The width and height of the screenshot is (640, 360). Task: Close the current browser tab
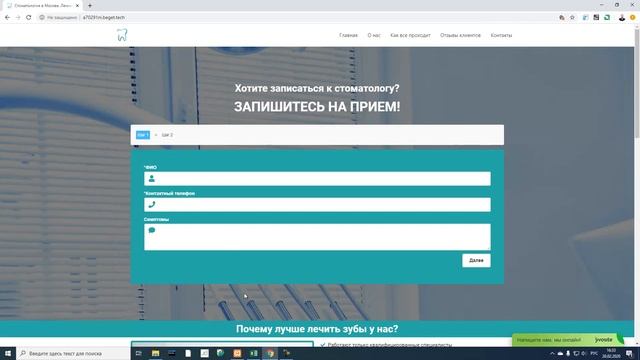(77, 5)
